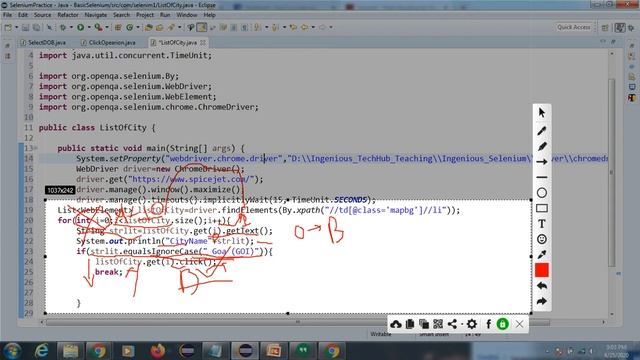Select the Java perspective icon
The width and height of the screenshot is (640, 360).
tap(620, 27)
